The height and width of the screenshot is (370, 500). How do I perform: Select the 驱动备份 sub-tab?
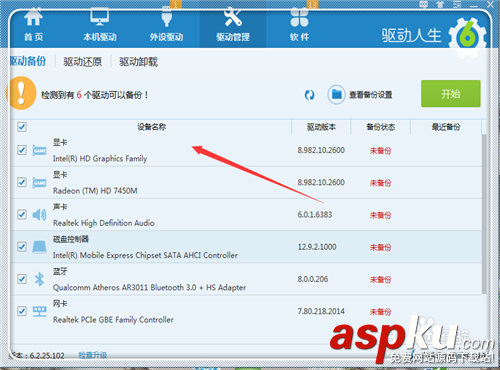click(28, 61)
